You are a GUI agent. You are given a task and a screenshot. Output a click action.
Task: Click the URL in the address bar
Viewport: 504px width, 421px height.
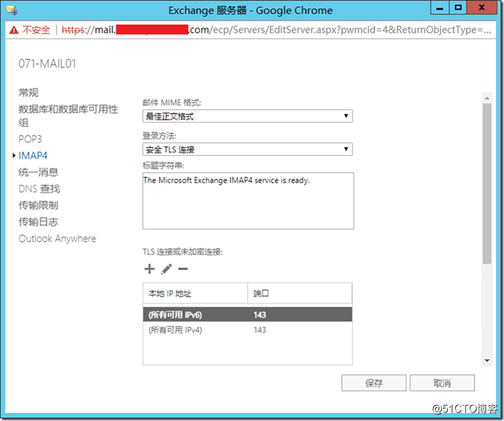coord(277,30)
